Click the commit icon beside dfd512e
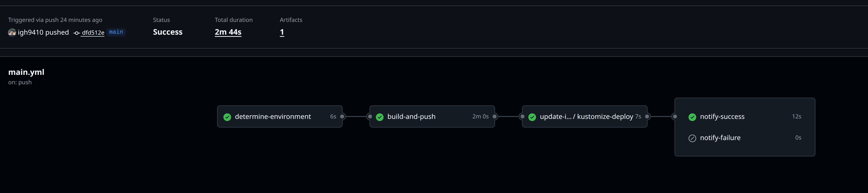Screen dimensions: 868x193 [77, 33]
